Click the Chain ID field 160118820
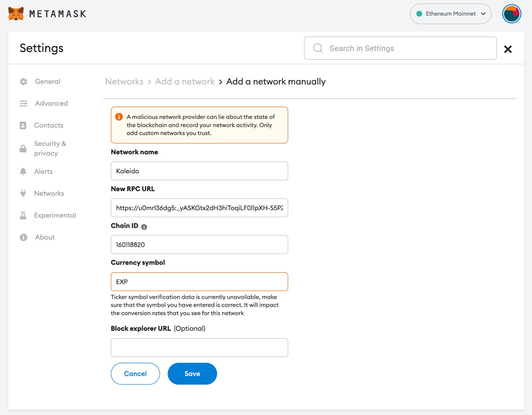The width and height of the screenshot is (532, 415). tap(199, 245)
